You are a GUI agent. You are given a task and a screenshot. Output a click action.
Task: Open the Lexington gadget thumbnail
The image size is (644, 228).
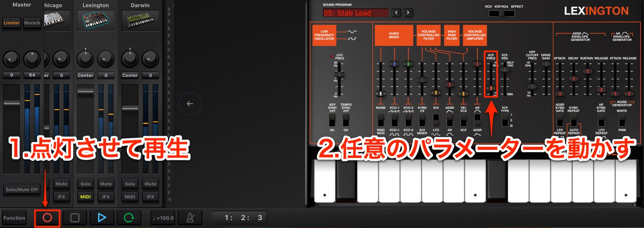pyautogui.click(x=96, y=20)
